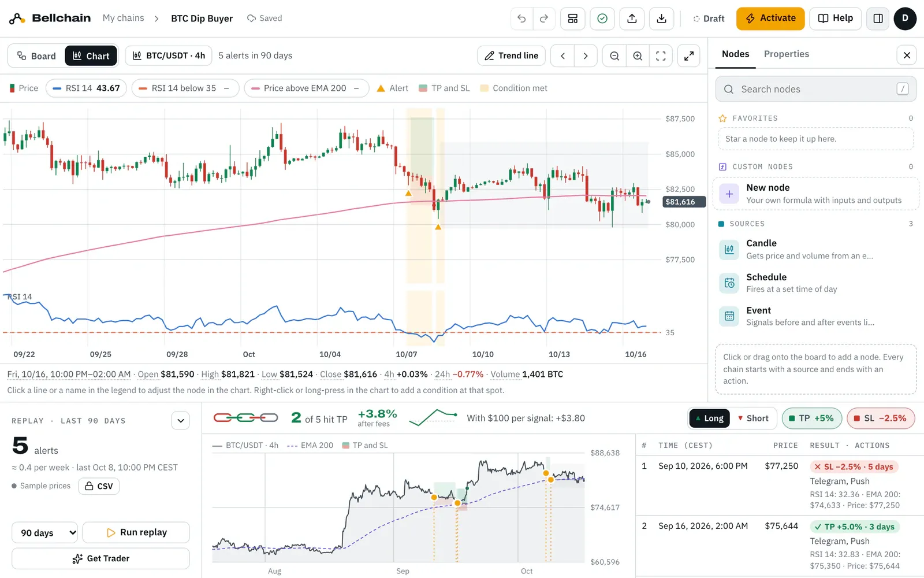Toggle RSI 14 legend line
Viewport: 924px width, 578px height.
(x=86, y=88)
